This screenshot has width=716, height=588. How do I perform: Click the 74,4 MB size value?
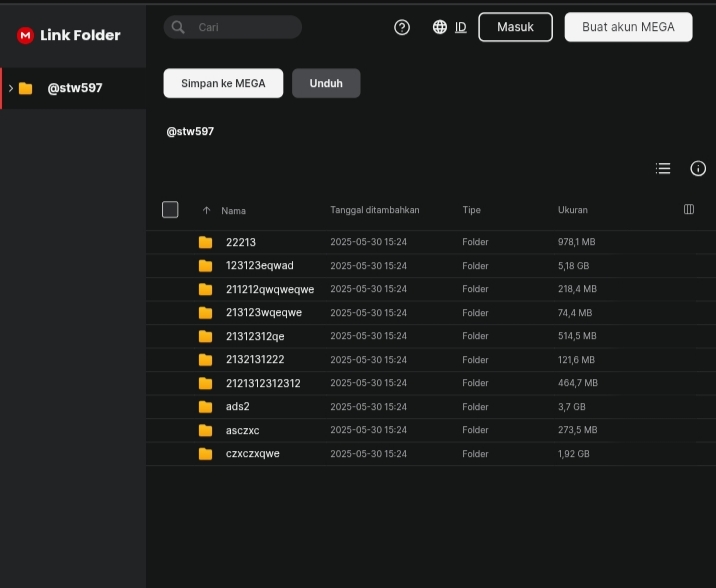pos(575,313)
